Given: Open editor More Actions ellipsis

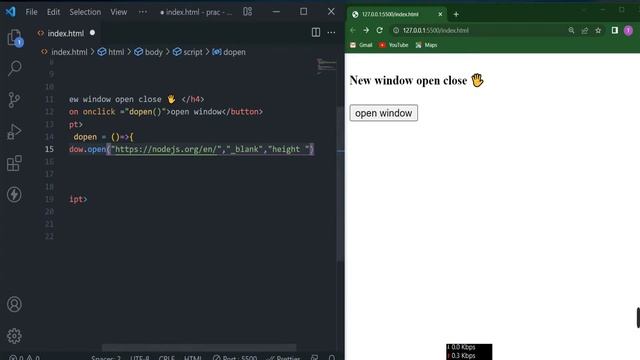Looking at the screenshot, I should pyautogui.click(x=331, y=32).
